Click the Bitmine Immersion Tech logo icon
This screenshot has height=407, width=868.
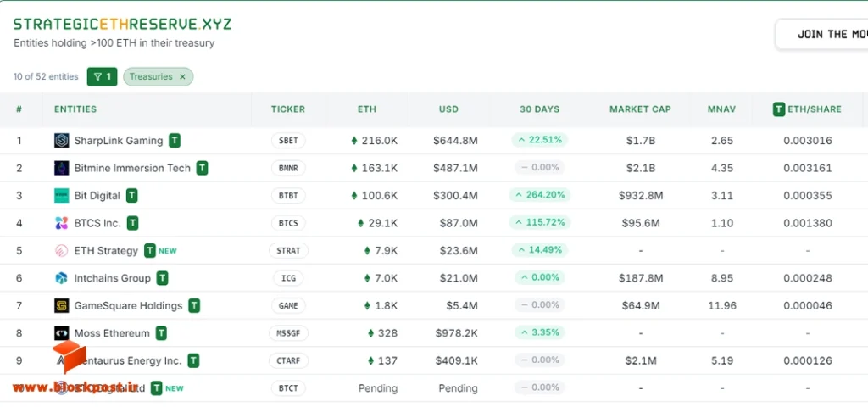coord(61,168)
